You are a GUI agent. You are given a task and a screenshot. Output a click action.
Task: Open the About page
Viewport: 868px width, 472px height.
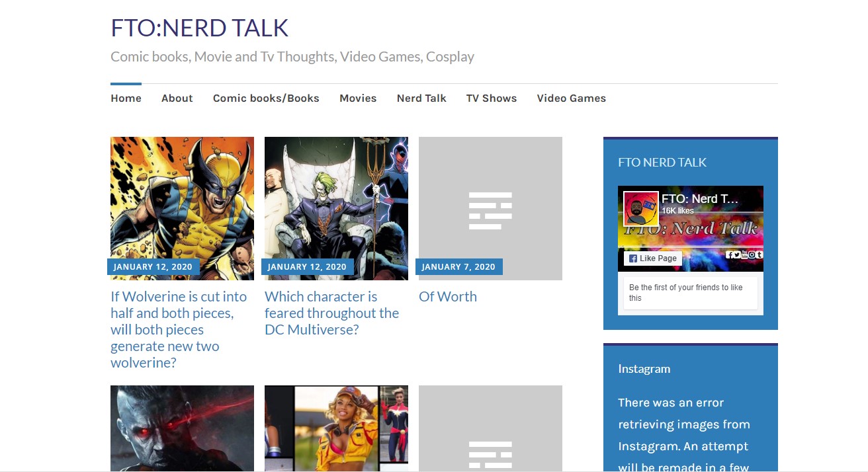[x=177, y=98]
